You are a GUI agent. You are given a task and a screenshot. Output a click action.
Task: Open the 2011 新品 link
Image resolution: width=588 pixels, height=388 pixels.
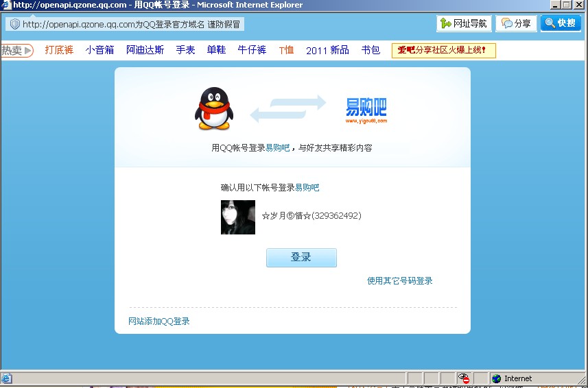tap(327, 50)
